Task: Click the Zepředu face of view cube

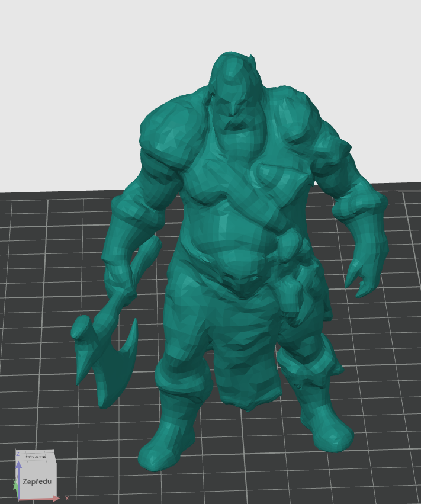Action: [37, 481]
